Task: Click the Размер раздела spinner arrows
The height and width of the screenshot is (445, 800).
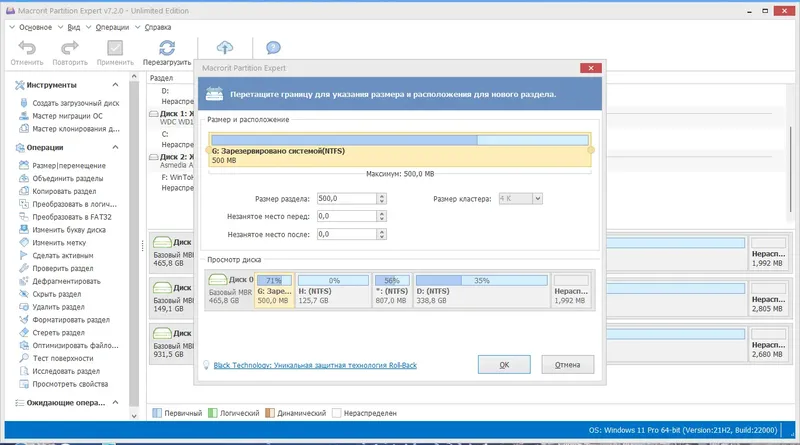Action: click(x=382, y=199)
